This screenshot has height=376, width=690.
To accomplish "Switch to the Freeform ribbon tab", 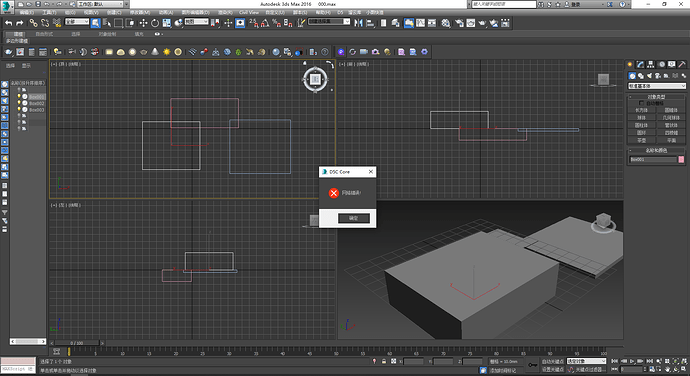I will (x=44, y=34).
